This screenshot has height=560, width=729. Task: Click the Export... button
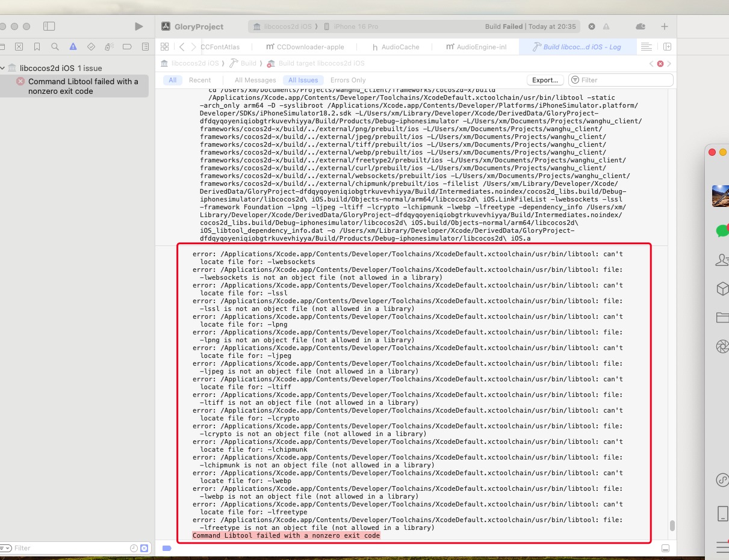tap(545, 80)
